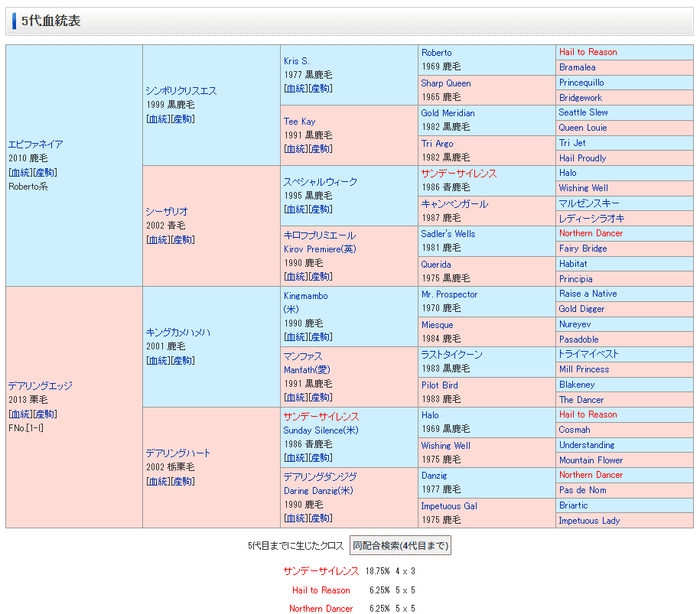The image size is (700, 614).
Task: Click the Pas de Nom link
Action: tap(583, 490)
